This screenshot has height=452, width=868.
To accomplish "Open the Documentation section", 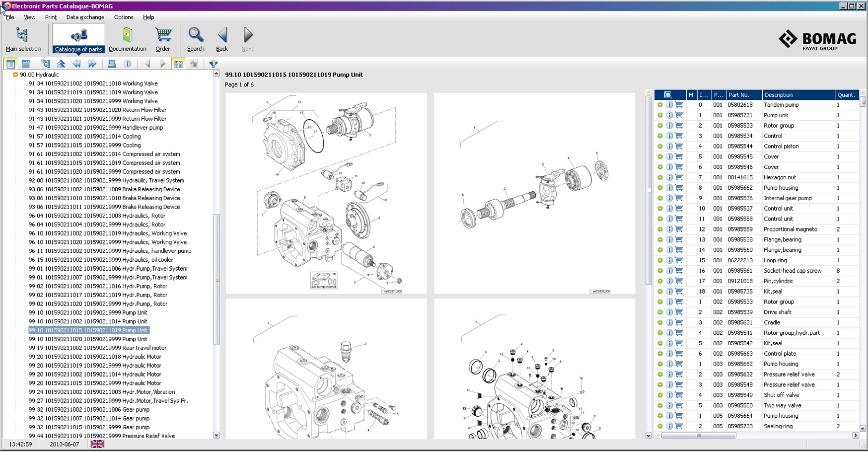I will [x=128, y=39].
